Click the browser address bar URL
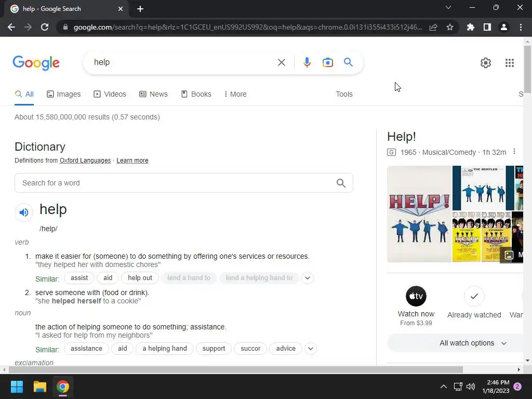The height and width of the screenshot is (399, 532). [248, 27]
